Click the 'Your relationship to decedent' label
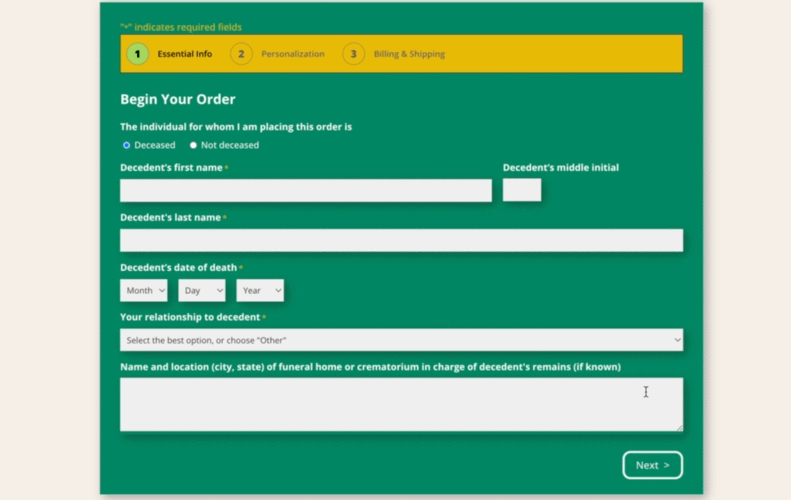The width and height of the screenshot is (791, 500). pyautogui.click(x=190, y=317)
